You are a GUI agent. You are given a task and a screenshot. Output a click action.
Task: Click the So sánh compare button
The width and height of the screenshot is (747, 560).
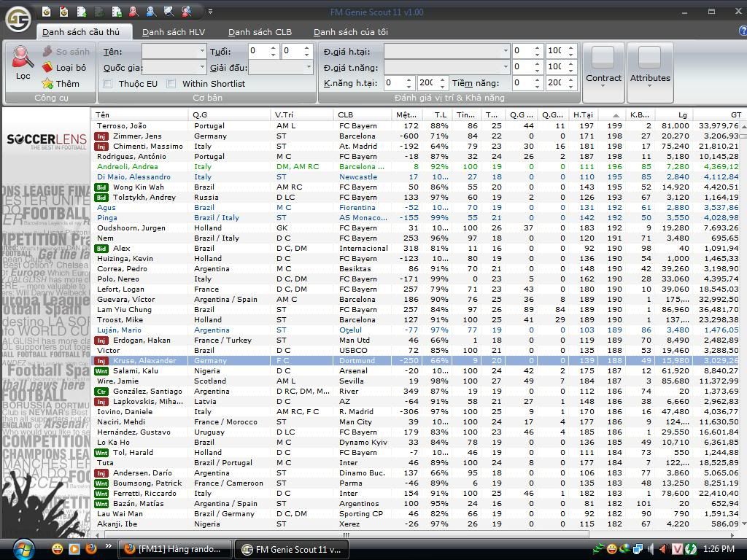coord(66,52)
